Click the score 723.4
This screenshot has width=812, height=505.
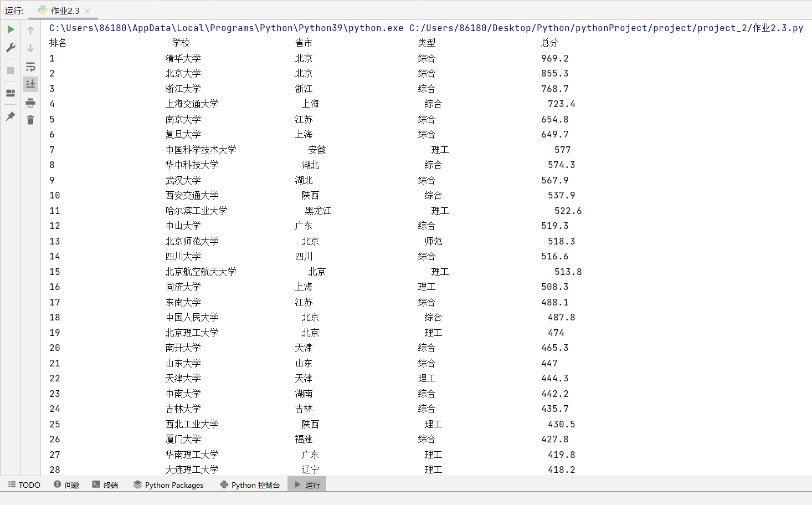(x=562, y=104)
